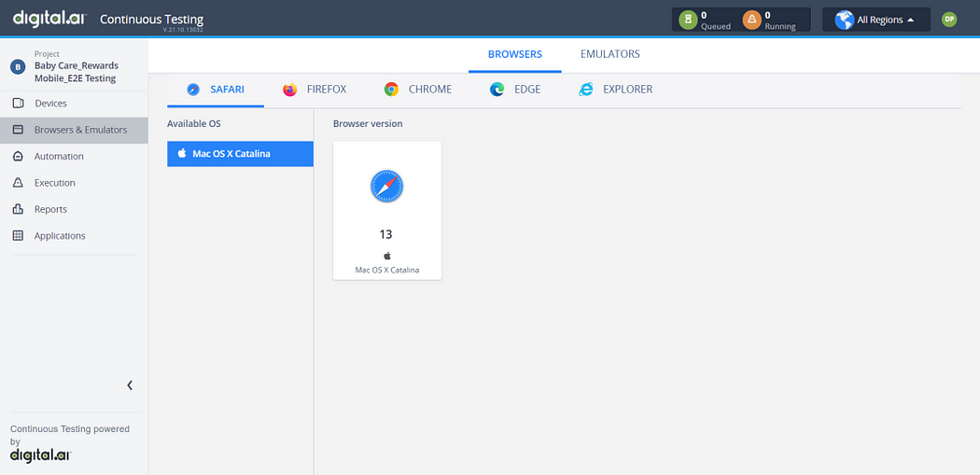Choose the Safari 13 version card

387,210
